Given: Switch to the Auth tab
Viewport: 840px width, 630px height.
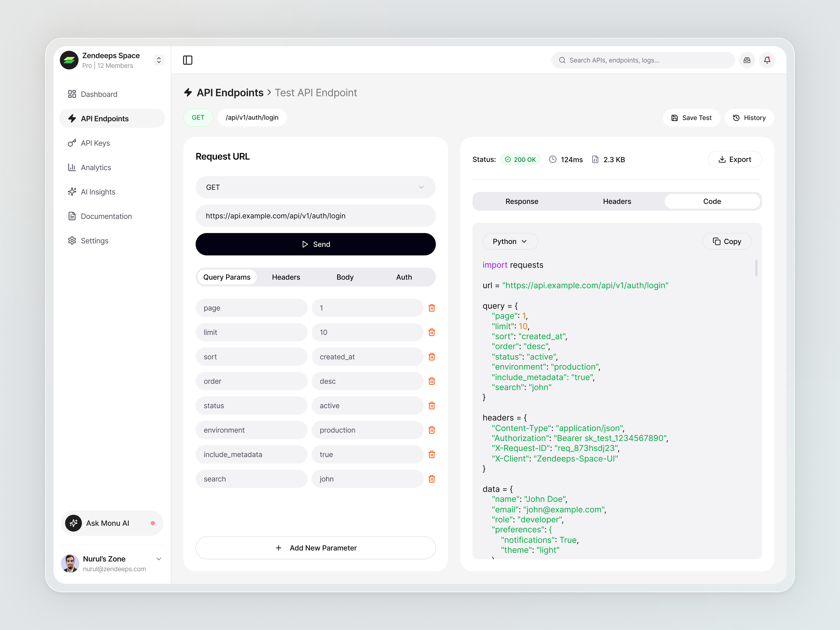Looking at the screenshot, I should pos(404,277).
